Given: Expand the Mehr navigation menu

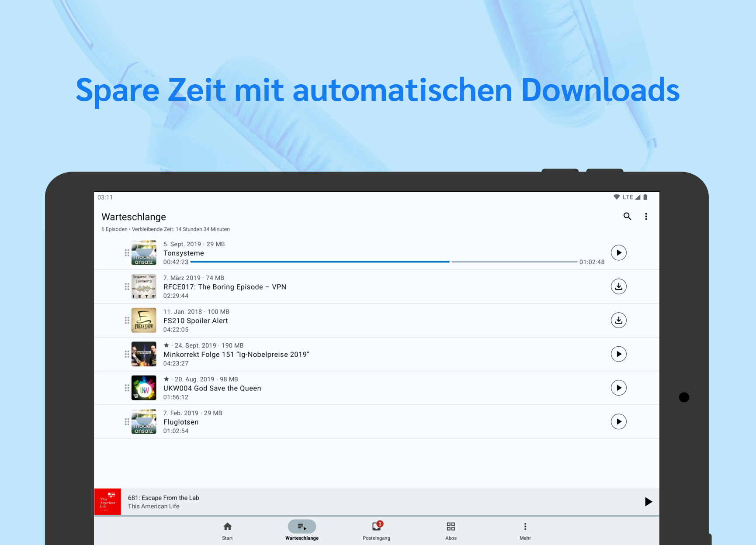Looking at the screenshot, I should tap(525, 530).
